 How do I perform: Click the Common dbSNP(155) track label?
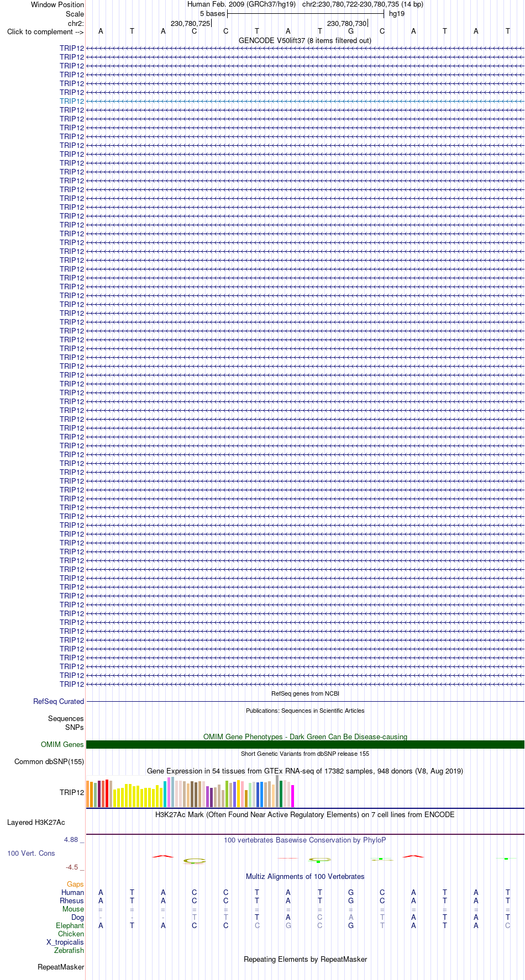49,761
